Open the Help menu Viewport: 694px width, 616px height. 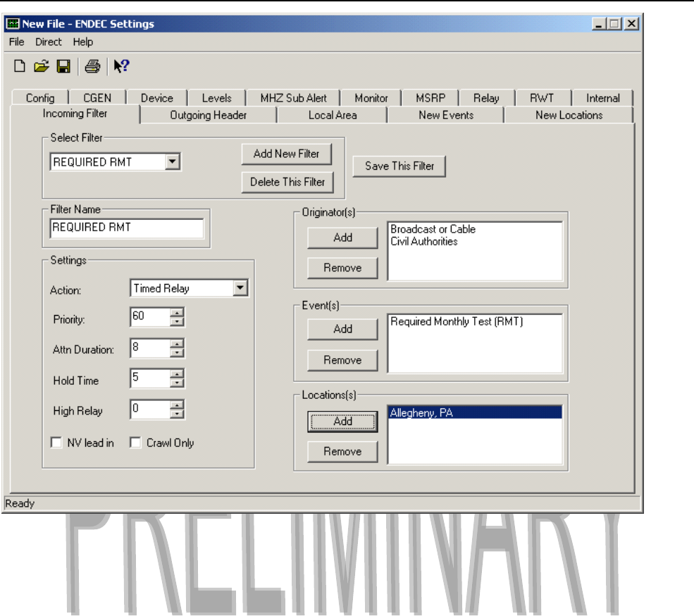82,42
